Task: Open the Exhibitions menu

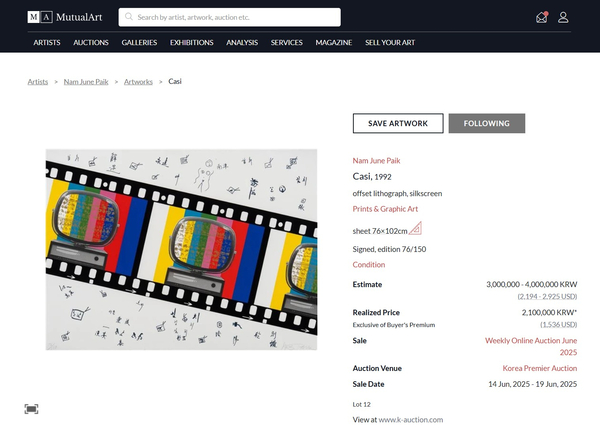Action: pyautogui.click(x=191, y=43)
